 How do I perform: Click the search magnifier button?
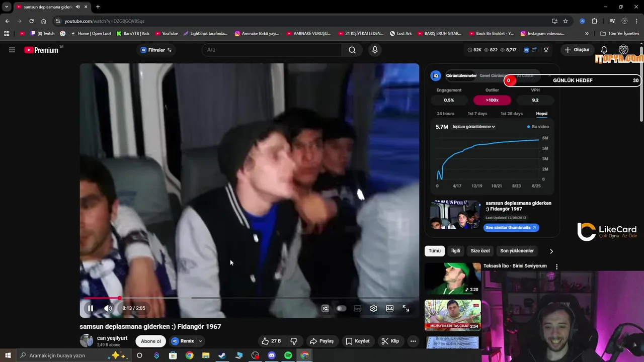(x=352, y=50)
